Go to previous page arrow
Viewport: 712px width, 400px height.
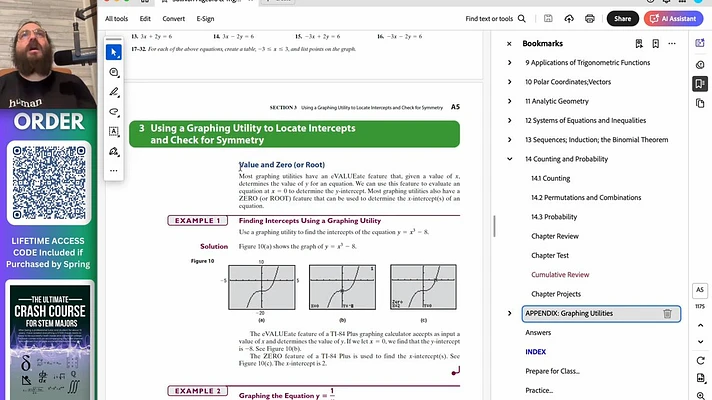coord(700,325)
